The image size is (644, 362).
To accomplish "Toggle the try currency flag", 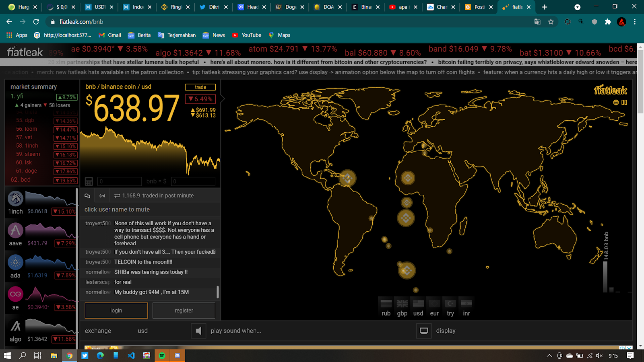I will coord(450,307).
